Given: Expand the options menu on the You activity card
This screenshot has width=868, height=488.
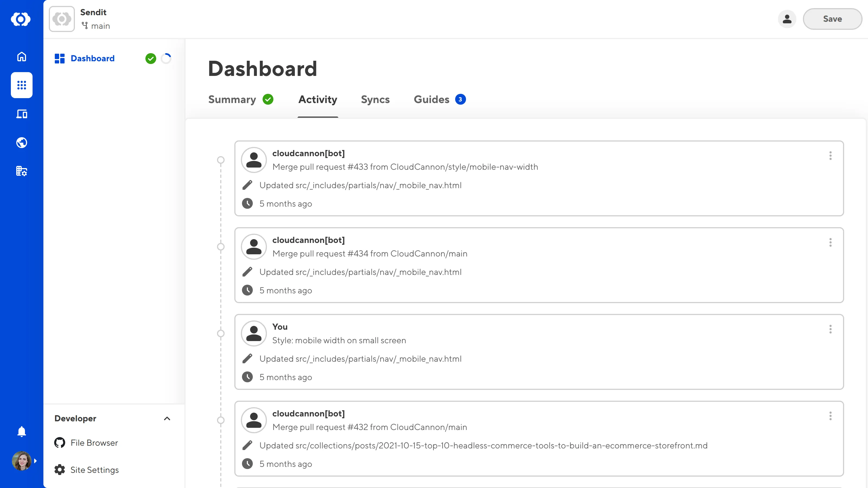Looking at the screenshot, I should tap(830, 329).
